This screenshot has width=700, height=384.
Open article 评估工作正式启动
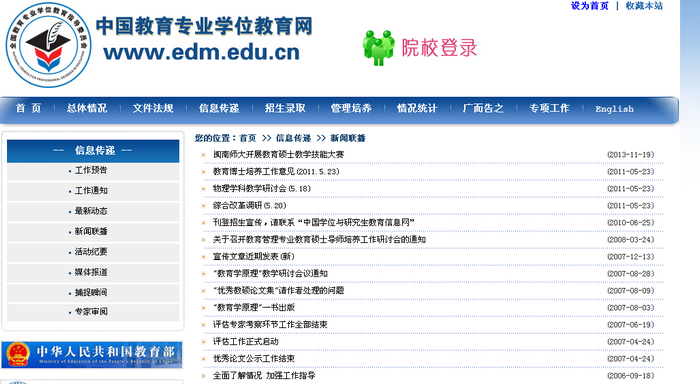(246, 342)
